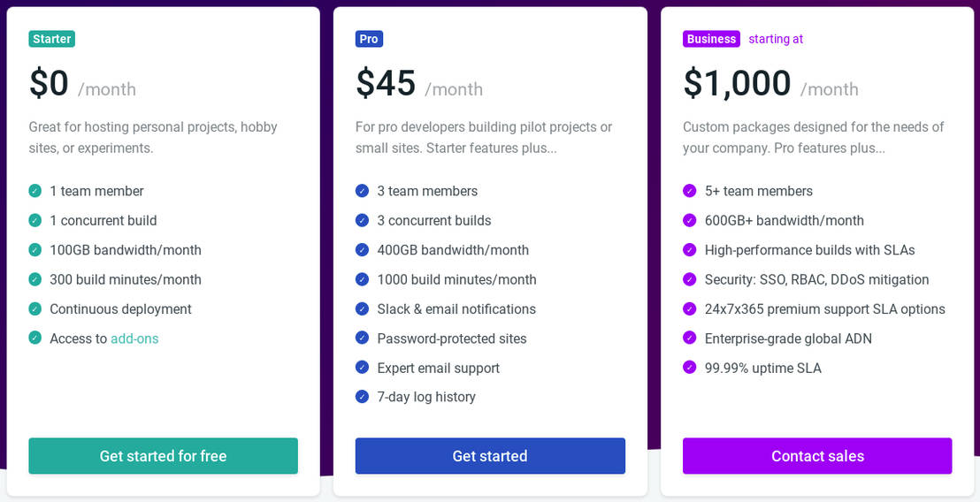
Task: Click the 'starting at' label on Business plan
Action: tap(776, 39)
